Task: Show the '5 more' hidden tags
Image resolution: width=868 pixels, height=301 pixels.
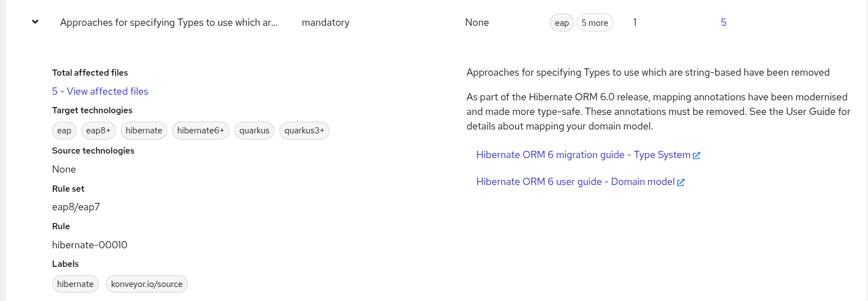Action: 595,23
